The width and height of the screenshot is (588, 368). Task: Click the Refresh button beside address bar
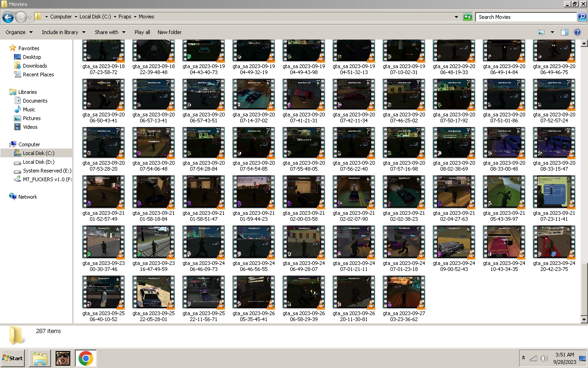pyautogui.click(x=468, y=17)
